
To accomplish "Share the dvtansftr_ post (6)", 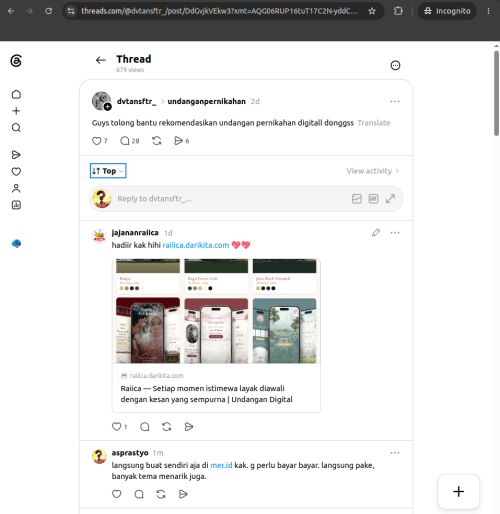I will [178, 141].
